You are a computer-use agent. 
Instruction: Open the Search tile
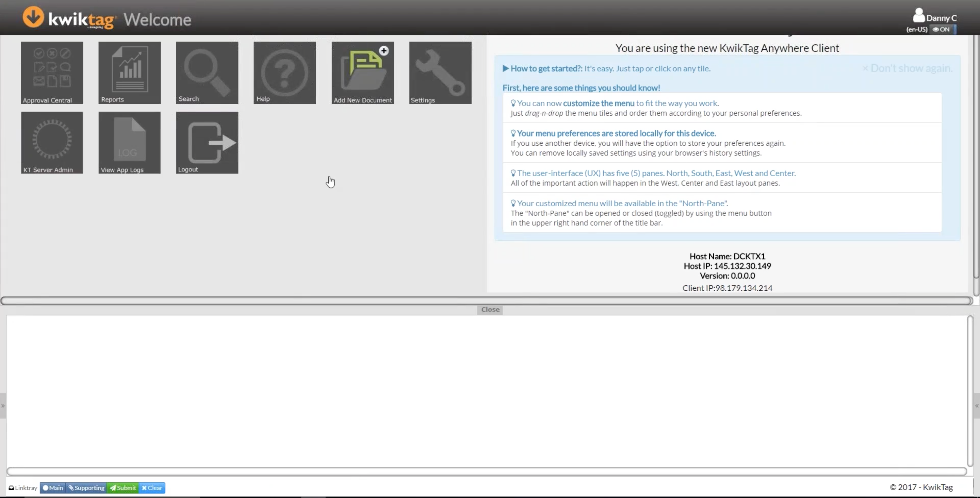207,73
